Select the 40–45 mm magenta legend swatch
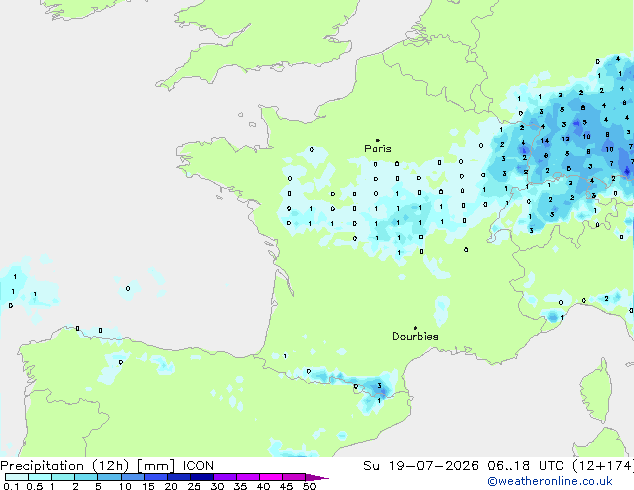The width and height of the screenshot is (634, 490). [x=271, y=477]
